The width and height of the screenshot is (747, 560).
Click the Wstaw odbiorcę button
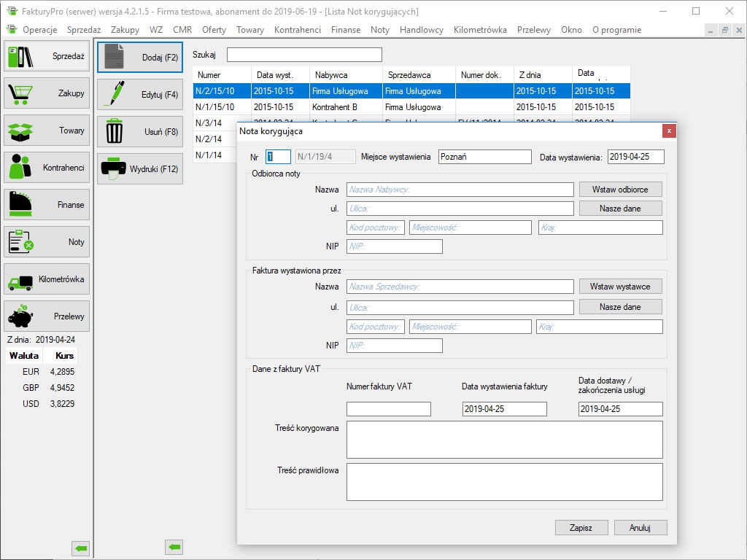coord(620,190)
